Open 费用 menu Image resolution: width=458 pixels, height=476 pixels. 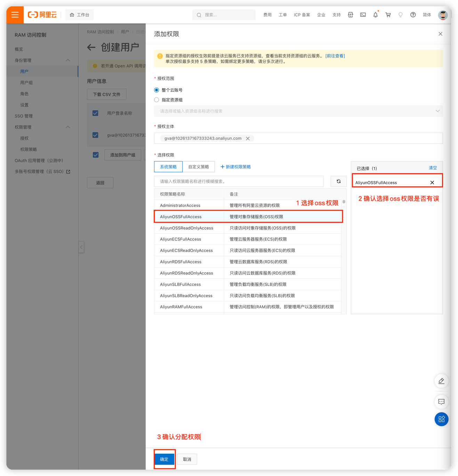click(267, 15)
